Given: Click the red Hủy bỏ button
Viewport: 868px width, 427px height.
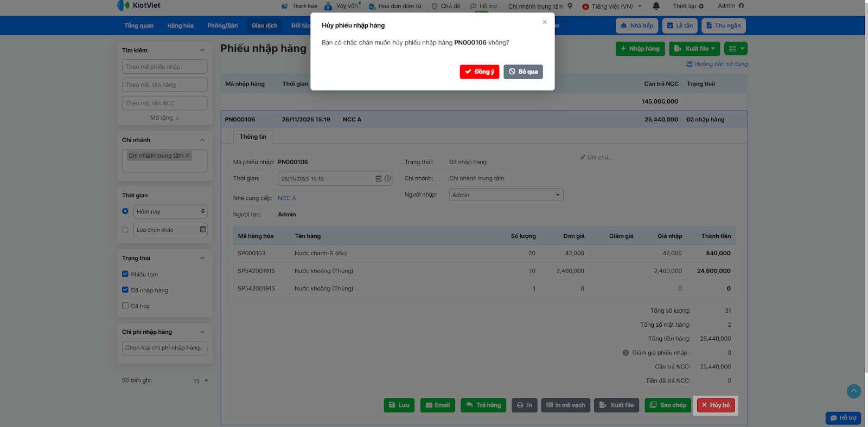Looking at the screenshot, I should [716, 405].
